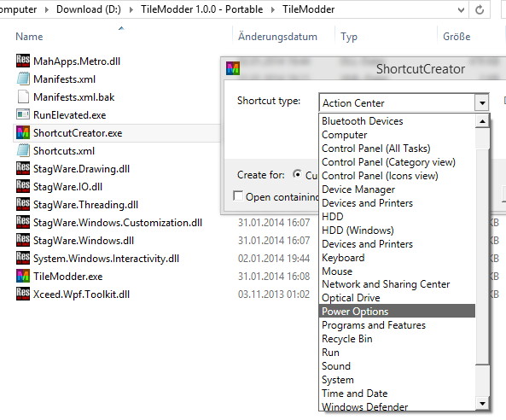
Task: Click the RunElevated.exe application icon
Action: click(x=23, y=114)
